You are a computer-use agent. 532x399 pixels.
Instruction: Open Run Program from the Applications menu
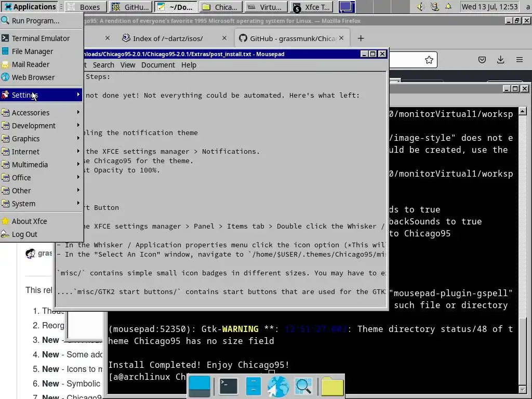42,21
